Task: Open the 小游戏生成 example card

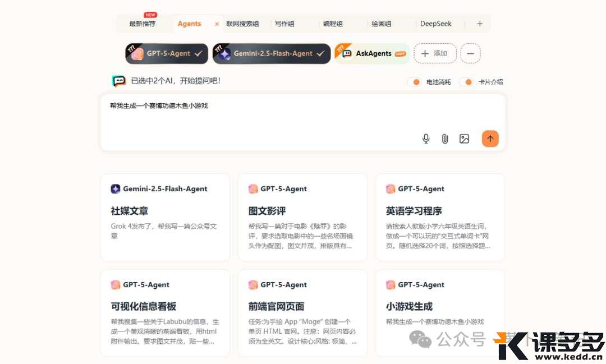Action: tap(440, 313)
